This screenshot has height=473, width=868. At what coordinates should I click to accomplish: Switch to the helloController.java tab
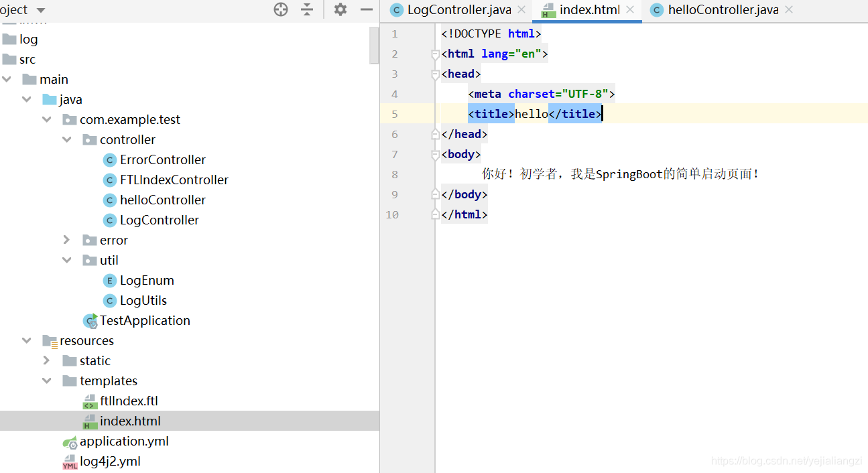tap(713, 10)
